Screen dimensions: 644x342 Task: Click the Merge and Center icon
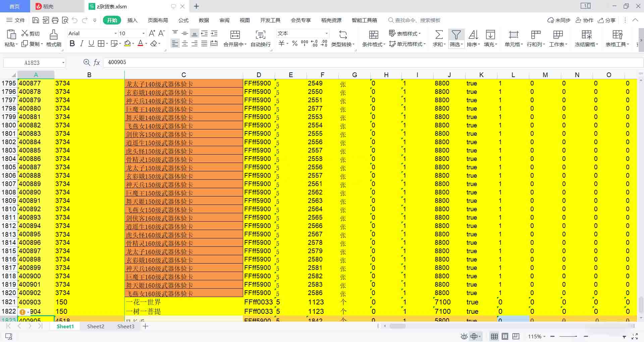(x=235, y=35)
